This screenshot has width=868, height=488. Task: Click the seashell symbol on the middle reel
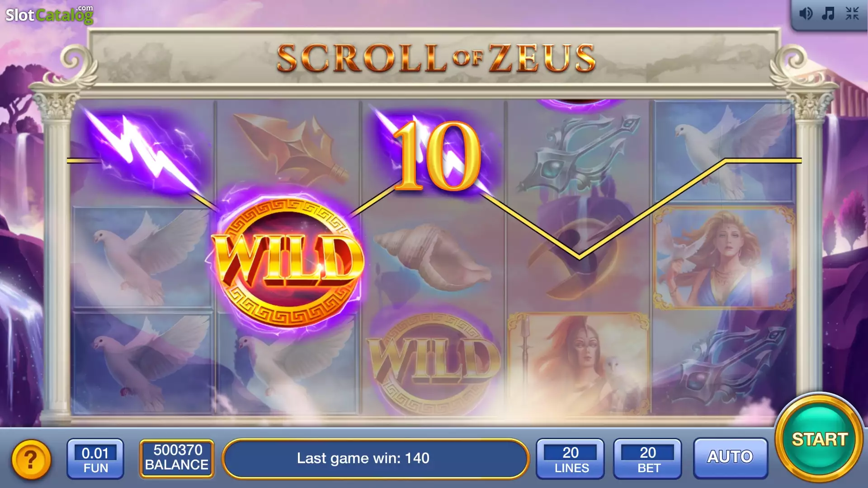click(433, 257)
